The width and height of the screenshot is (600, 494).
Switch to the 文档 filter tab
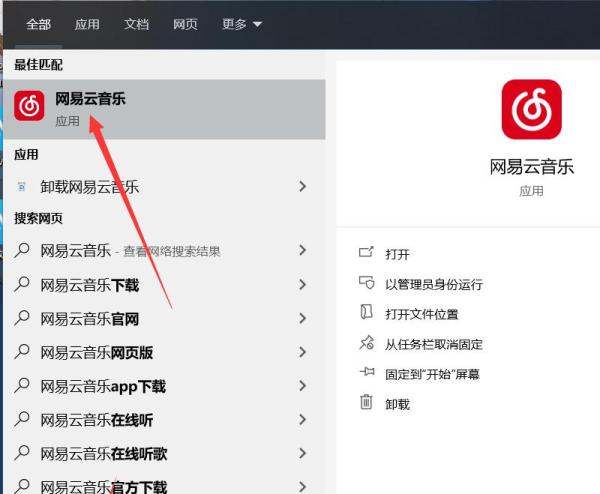coord(136,24)
